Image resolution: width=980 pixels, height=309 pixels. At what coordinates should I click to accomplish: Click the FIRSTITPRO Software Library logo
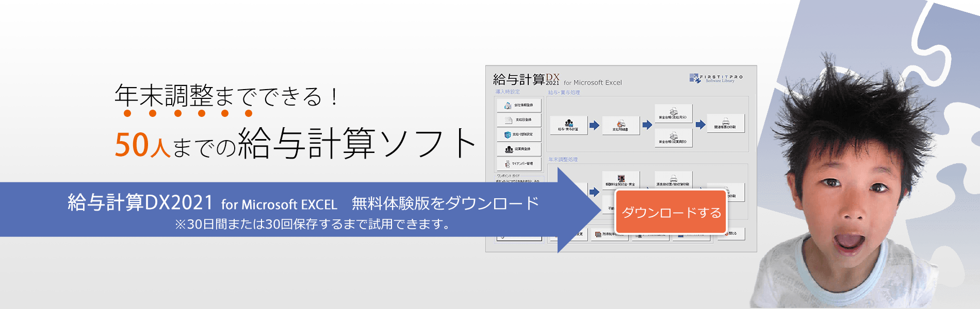pos(716,78)
